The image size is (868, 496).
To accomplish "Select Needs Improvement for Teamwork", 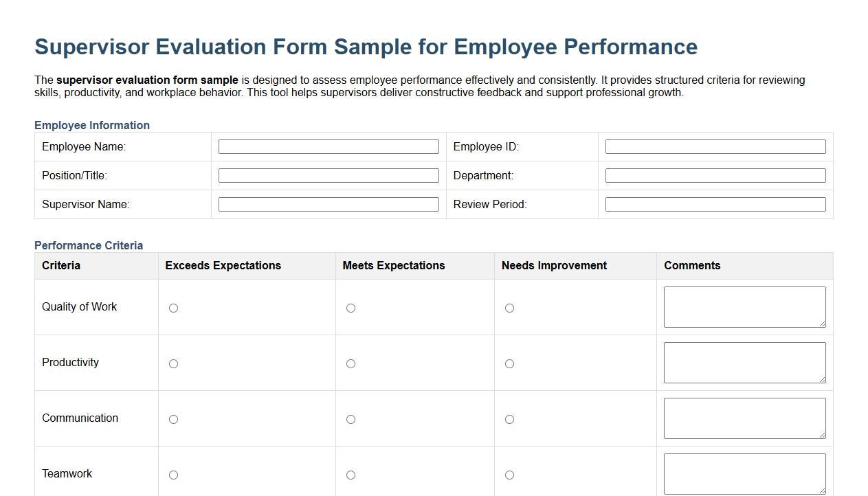I will pos(509,475).
